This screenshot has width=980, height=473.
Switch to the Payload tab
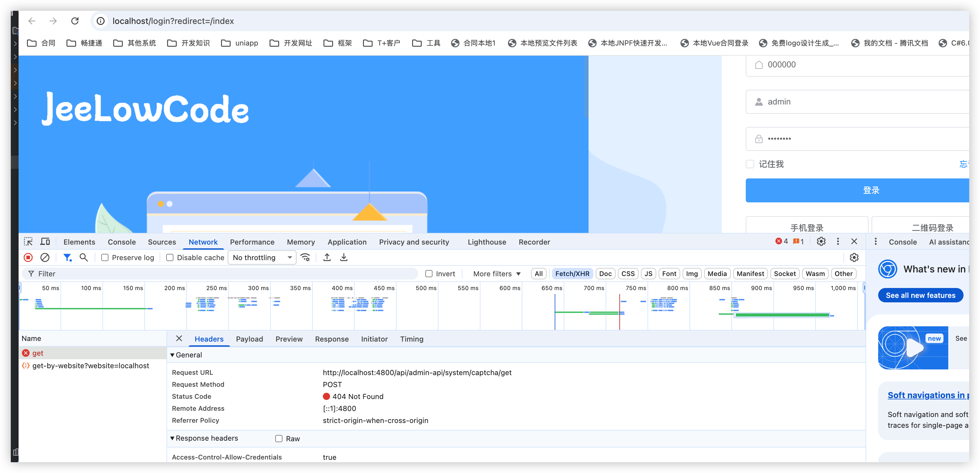click(249, 339)
